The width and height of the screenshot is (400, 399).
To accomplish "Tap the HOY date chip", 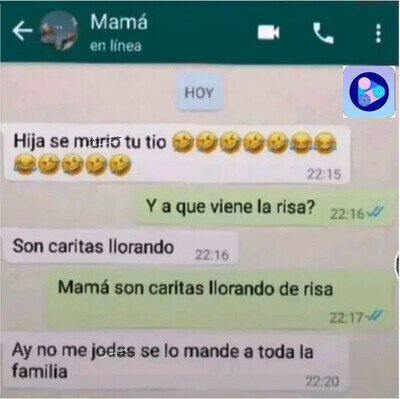I will click(199, 93).
